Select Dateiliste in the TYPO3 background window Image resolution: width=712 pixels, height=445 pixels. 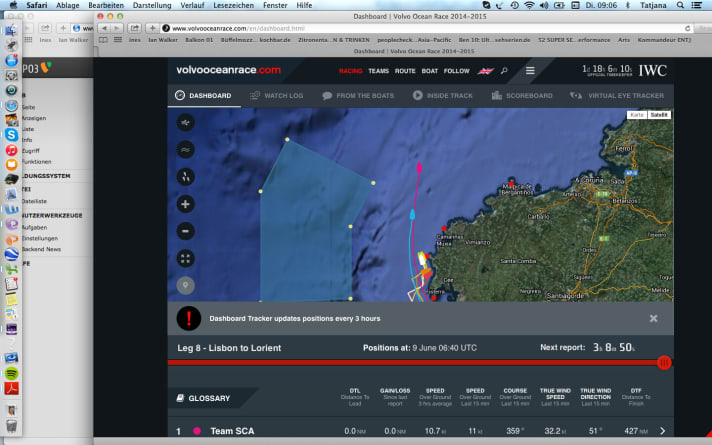coord(34,201)
